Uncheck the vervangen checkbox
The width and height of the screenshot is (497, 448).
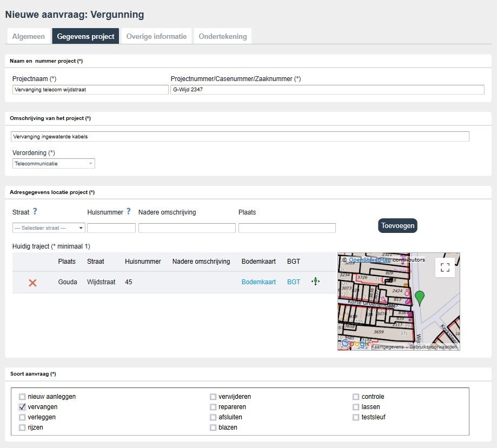pos(22,407)
